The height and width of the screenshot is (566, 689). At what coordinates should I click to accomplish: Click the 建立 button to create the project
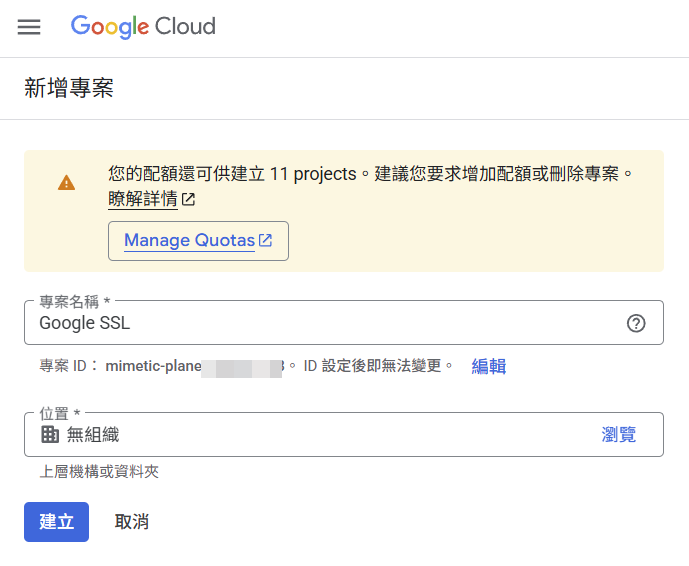[56, 522]
